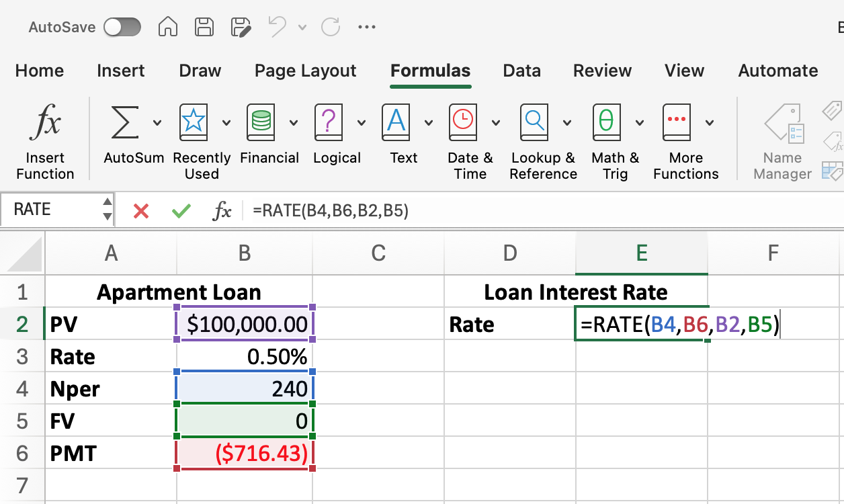Click the AutoSum sigma icon

click(x=124, y=122)
